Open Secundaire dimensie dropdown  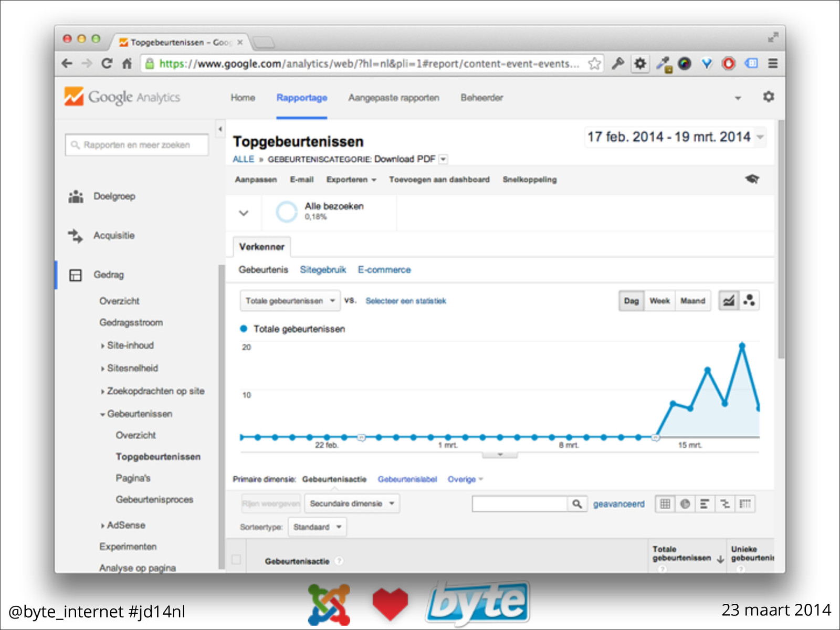[x=352, y=503]
